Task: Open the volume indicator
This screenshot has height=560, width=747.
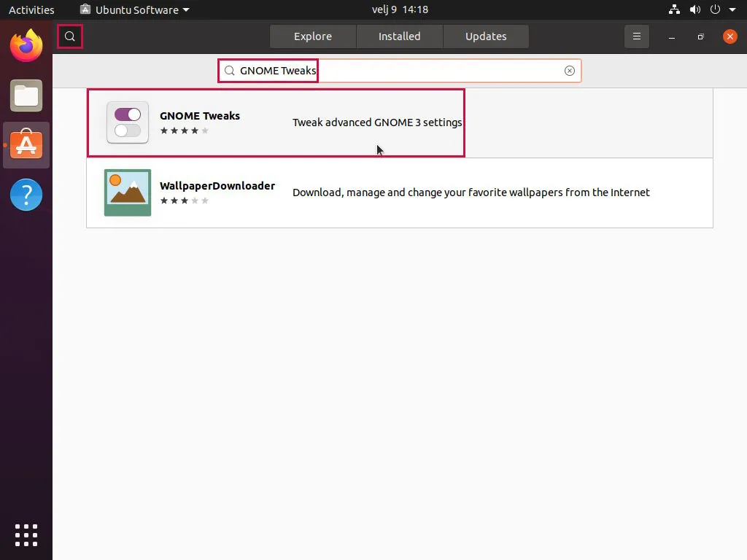Action: coord(695,9)
